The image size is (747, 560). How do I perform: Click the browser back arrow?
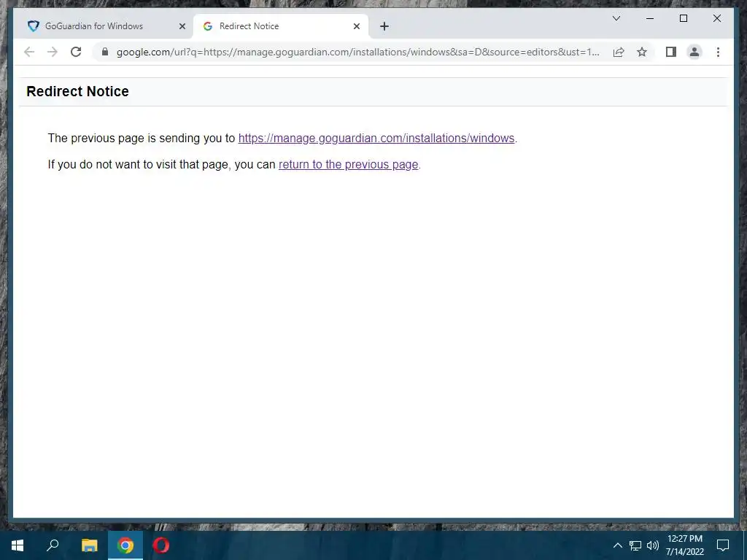pyautogui.click(x=29, y=52)
